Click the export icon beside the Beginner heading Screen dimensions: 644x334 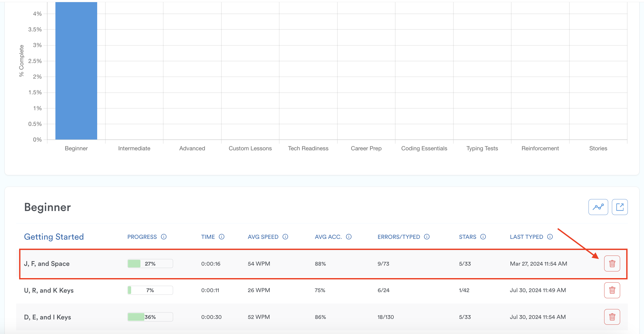point(620,207)
